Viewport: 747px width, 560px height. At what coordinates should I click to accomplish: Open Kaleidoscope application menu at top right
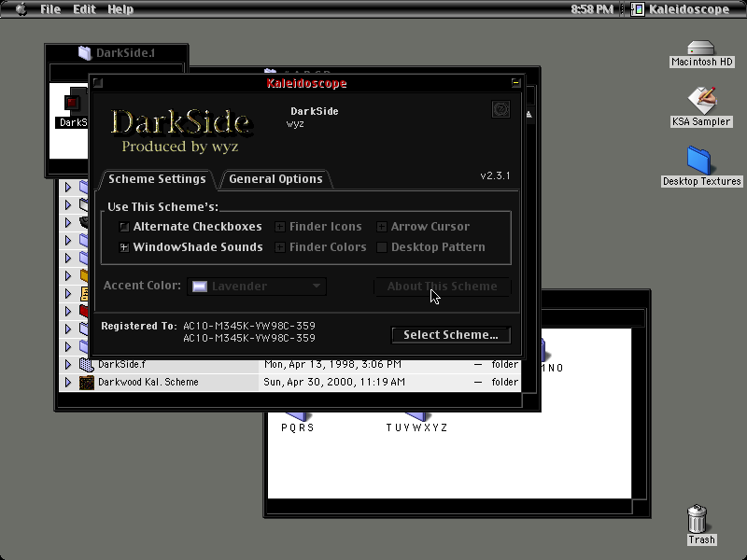tap(681, 9)
